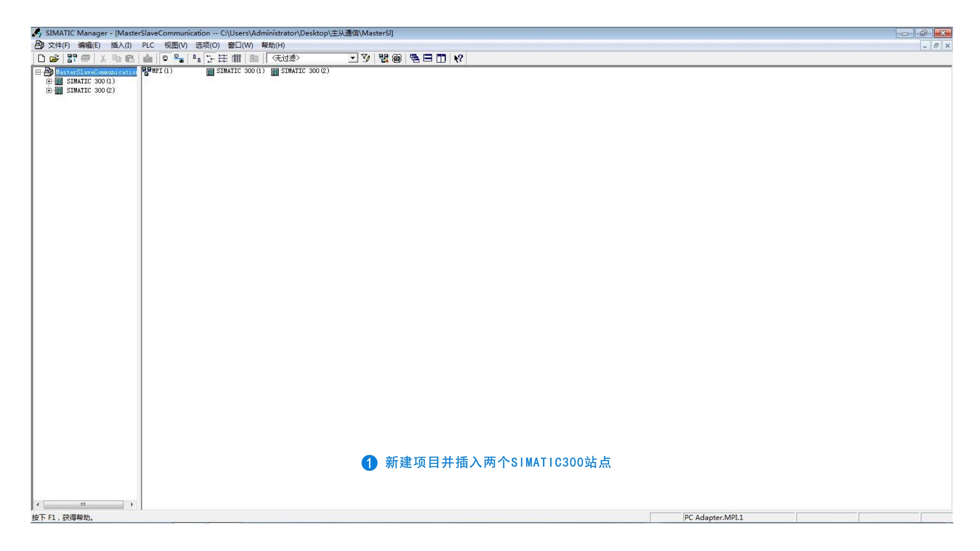Select MasterSlaveCommunication project in tree
Screen dimensions: 980x551
(x=96, y=72)
